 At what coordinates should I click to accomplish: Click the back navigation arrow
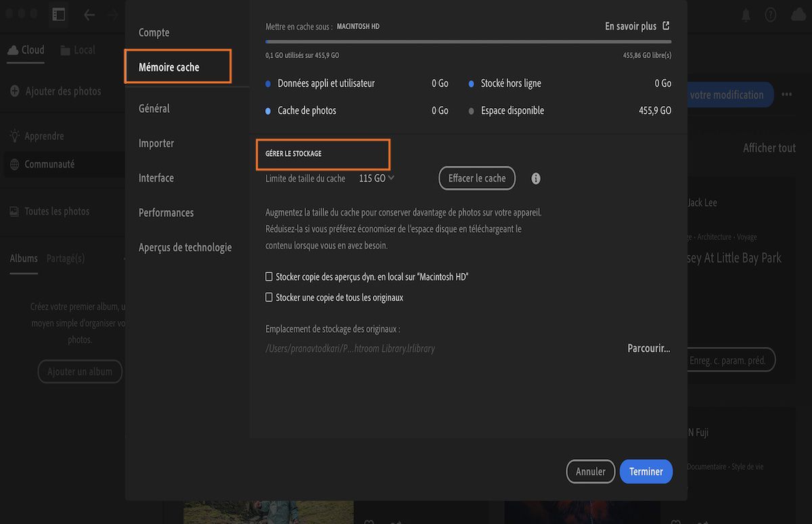pyautogui.click(x=89, y=14)
